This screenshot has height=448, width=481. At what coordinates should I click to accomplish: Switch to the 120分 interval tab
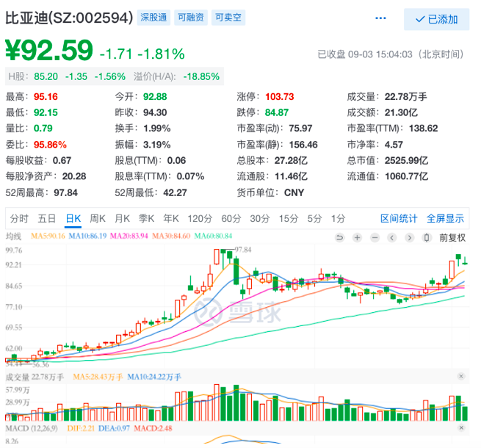coord(200,219)
